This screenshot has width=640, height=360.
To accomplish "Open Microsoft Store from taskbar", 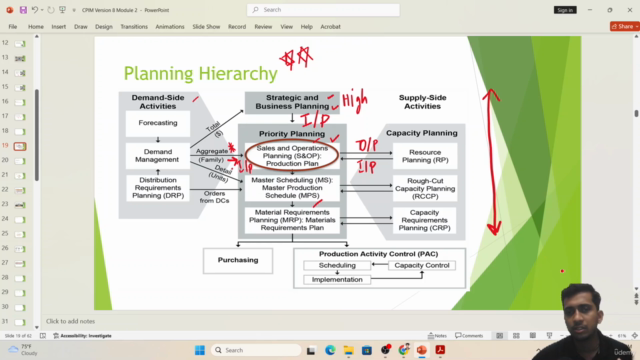I will (367, 350).
